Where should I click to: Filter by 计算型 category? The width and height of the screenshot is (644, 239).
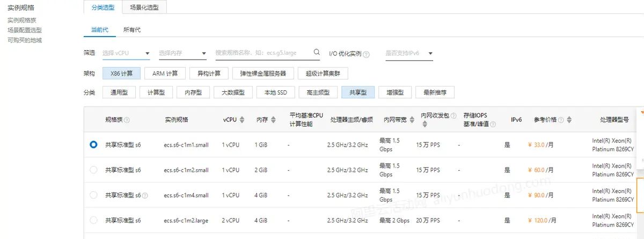pyautogui.click(x=156, y=92)
